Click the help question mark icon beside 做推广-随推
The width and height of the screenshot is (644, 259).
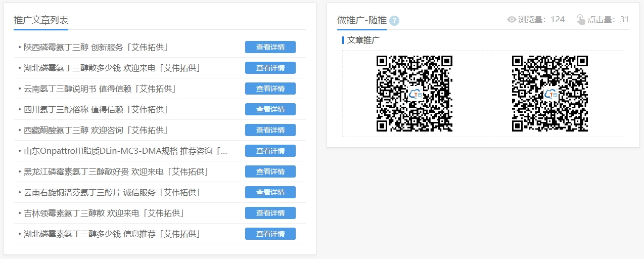(x=394, y=21)
